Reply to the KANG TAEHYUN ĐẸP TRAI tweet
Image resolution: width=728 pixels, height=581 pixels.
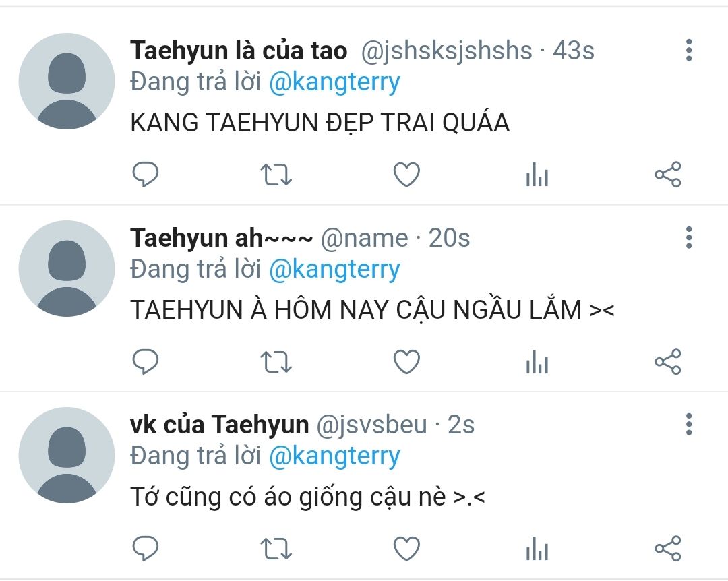tap(146, 174)
